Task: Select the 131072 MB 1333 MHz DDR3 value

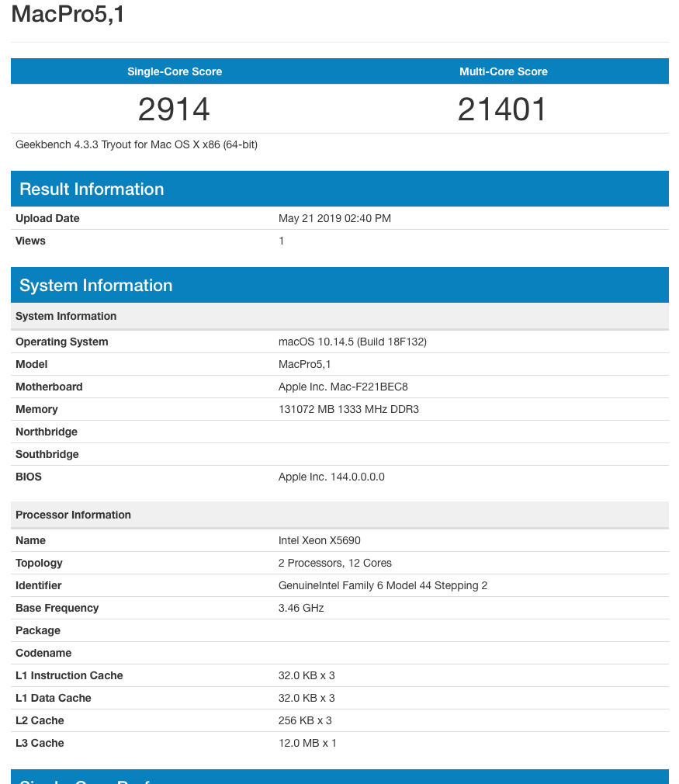Action: click(348, 410)
